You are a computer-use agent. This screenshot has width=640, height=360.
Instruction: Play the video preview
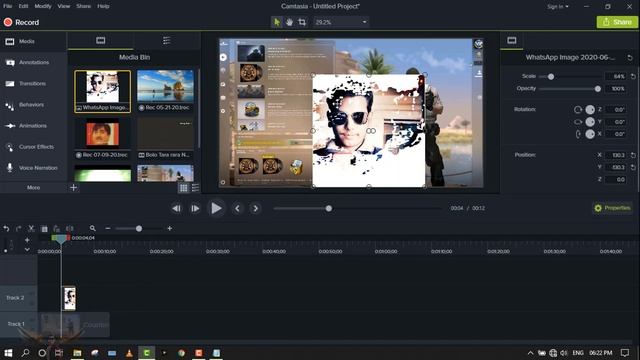216,208
